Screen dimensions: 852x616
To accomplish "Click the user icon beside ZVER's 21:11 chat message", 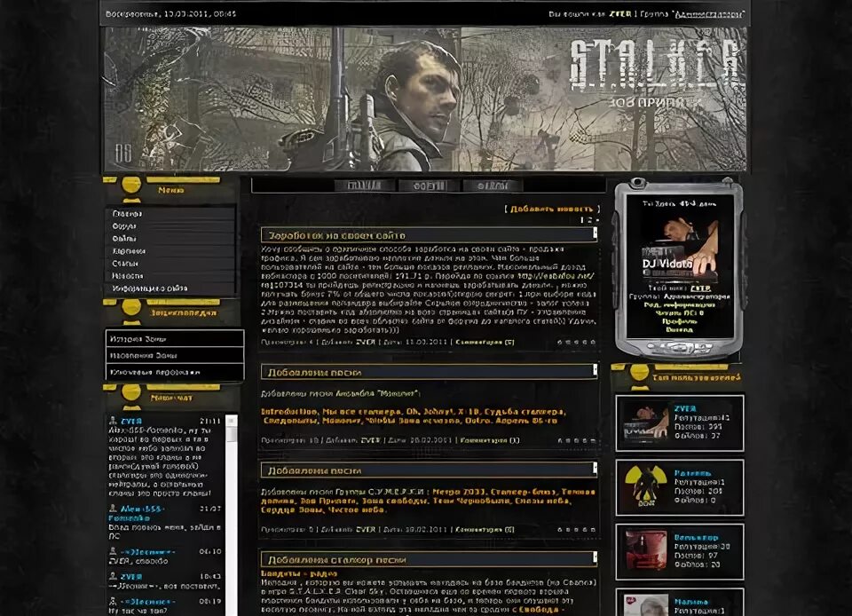I will pyautogui.click(x=113, y=421).
